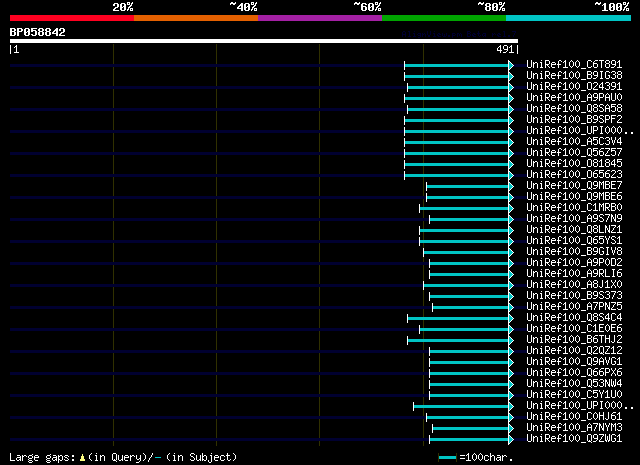
Task: Select the cyan alignment bar of Q8S4C4
Action: pos(458,318)
